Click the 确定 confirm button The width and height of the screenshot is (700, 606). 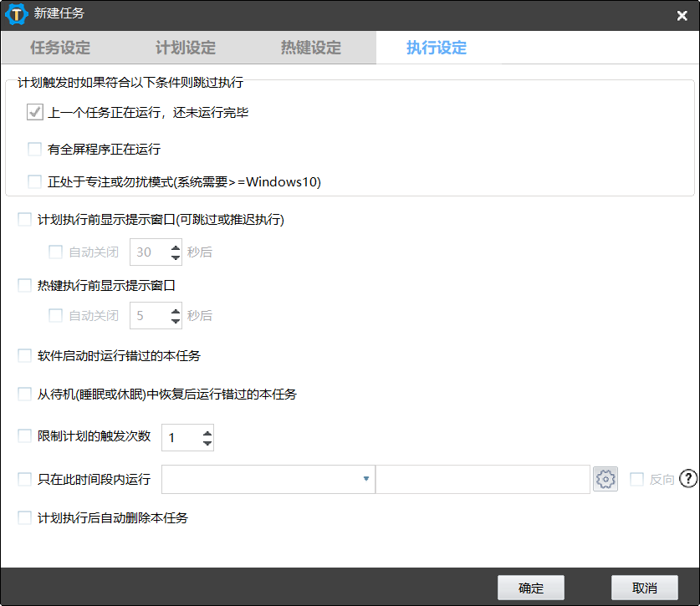point(530,587)
